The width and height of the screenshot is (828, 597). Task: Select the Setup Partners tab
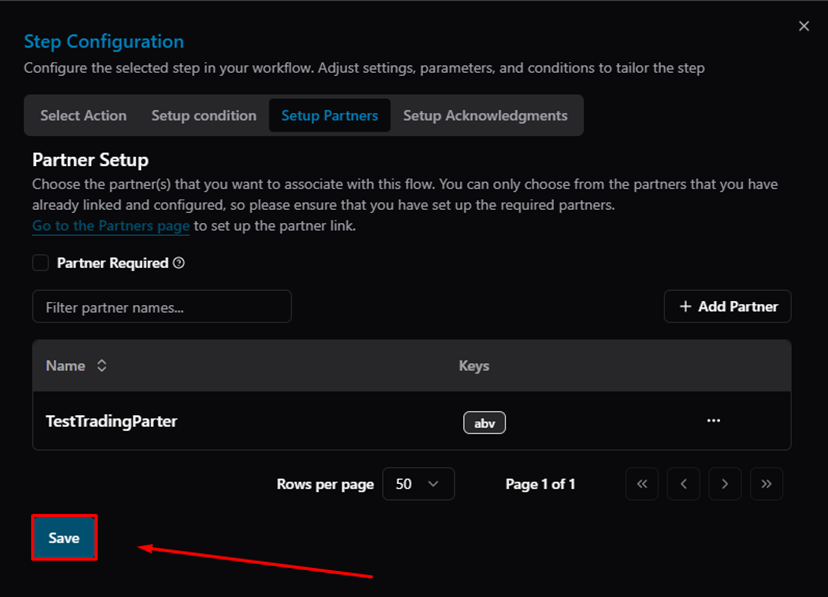click(x=330, y=116)
